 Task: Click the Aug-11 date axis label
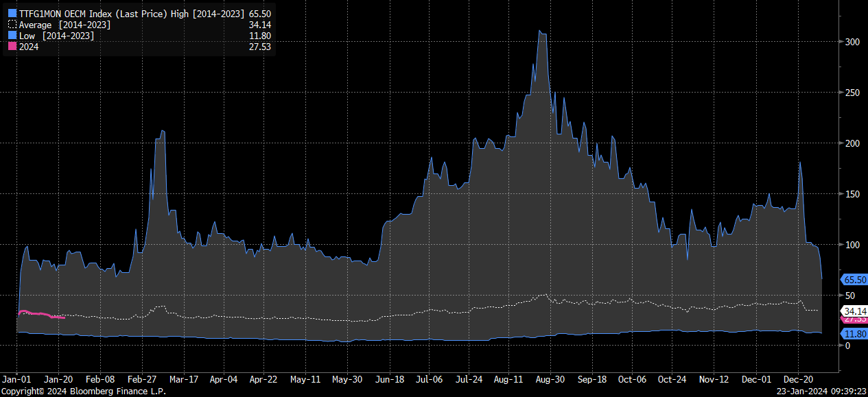[509, 378]
